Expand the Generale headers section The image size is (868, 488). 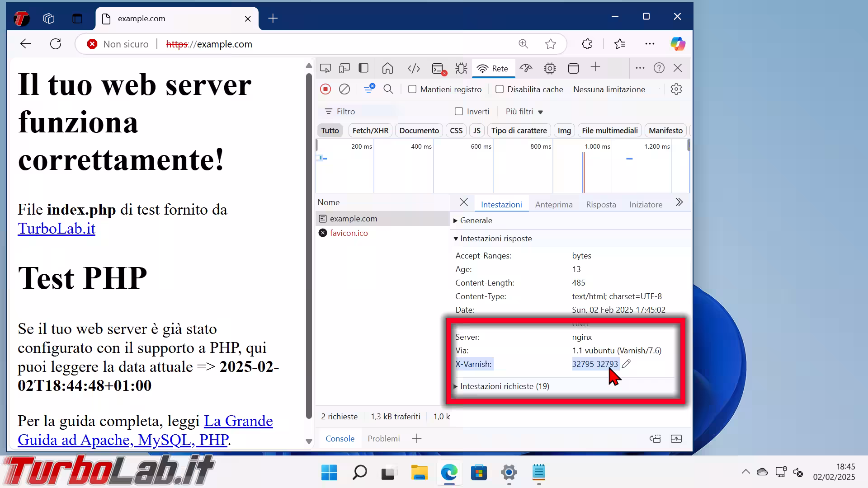[476, 221]
